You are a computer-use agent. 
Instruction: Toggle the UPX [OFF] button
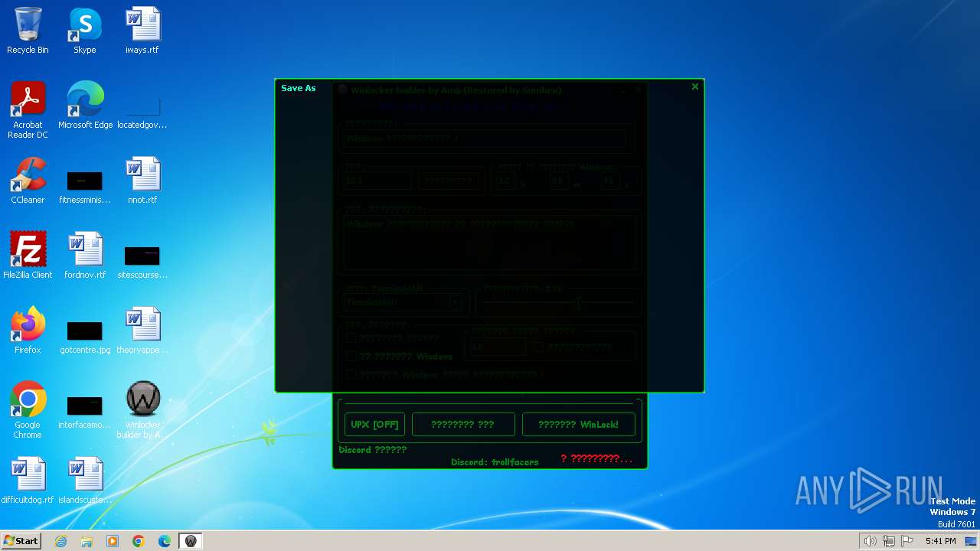pyautogui.click(x=374, y=424)
